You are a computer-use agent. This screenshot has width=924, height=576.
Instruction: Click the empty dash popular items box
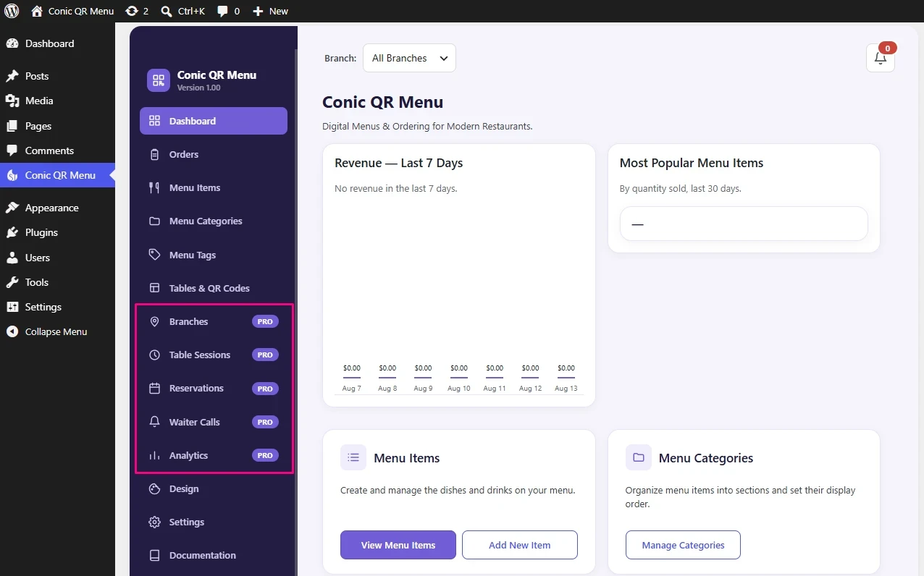pos(744,224)
